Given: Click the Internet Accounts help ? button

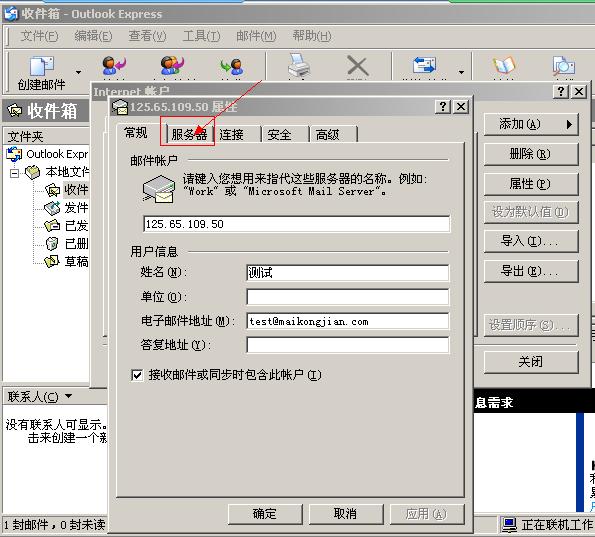Looking at the screenshot, I should point(561,91).
